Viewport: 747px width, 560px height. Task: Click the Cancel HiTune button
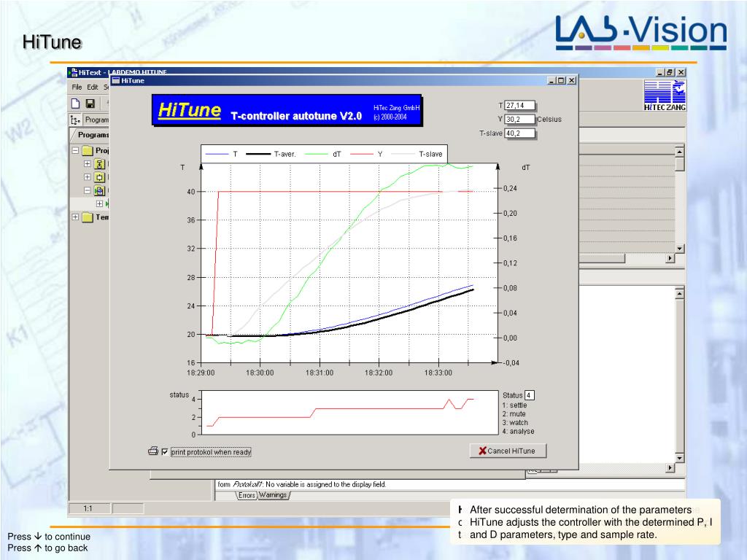[508, 451]
